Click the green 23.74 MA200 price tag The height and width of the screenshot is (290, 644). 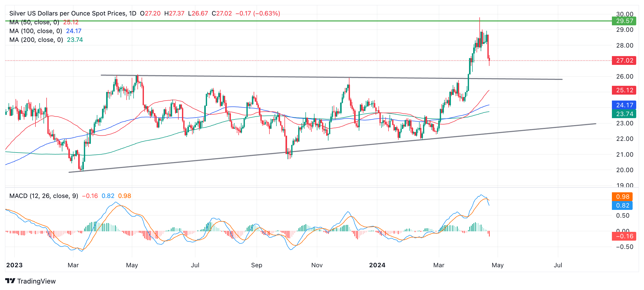(624, 114)
